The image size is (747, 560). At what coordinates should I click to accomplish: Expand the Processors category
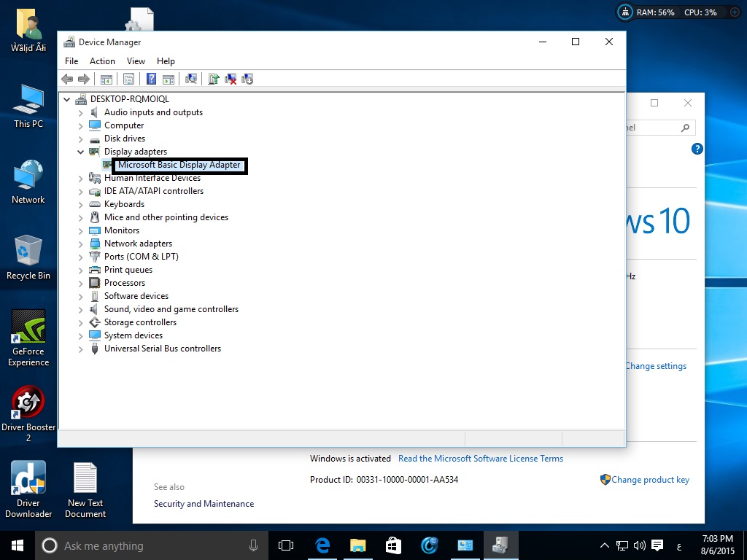click(80, 284)
